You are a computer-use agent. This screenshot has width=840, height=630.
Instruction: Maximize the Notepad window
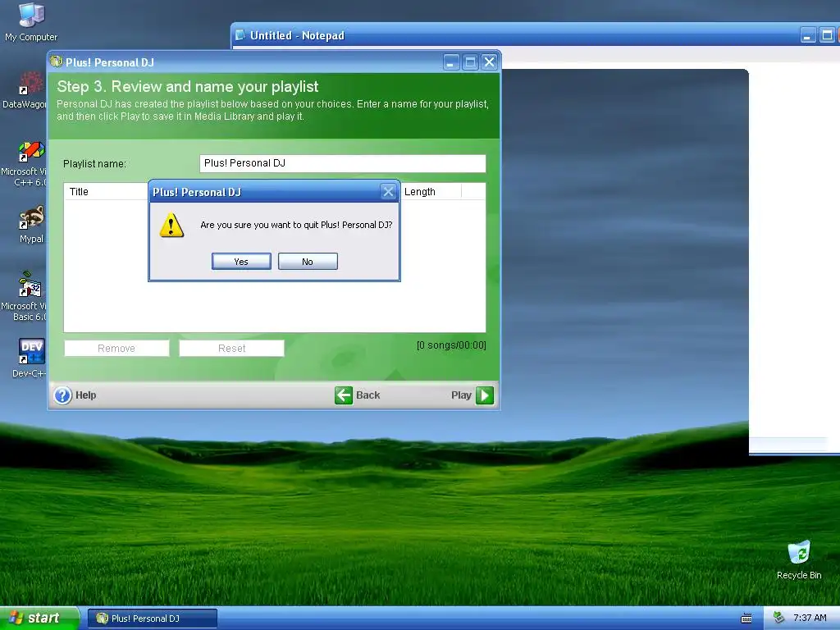(x=827, y=35)
